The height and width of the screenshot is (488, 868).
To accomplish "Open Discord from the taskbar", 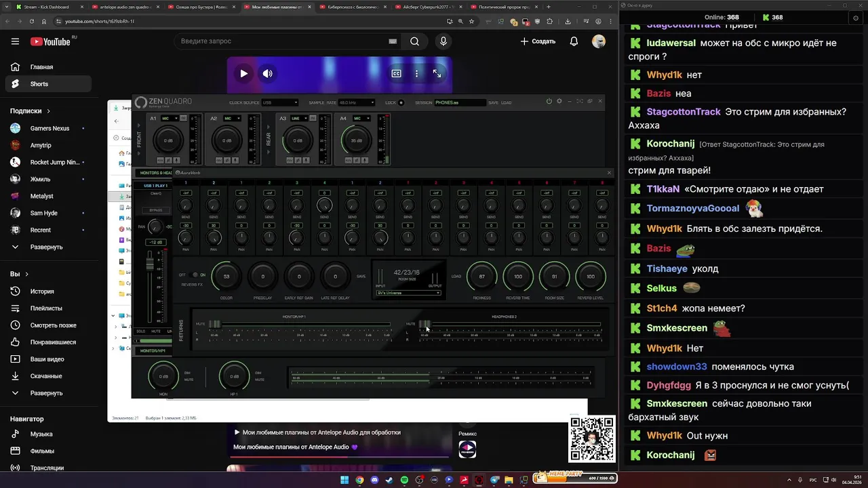I will (374, 480).
